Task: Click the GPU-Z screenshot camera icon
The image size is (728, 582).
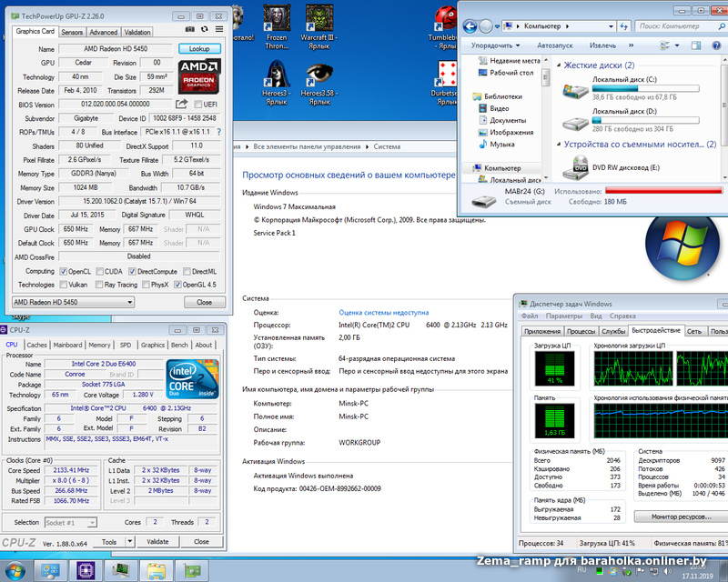Action: coord(190,29)
